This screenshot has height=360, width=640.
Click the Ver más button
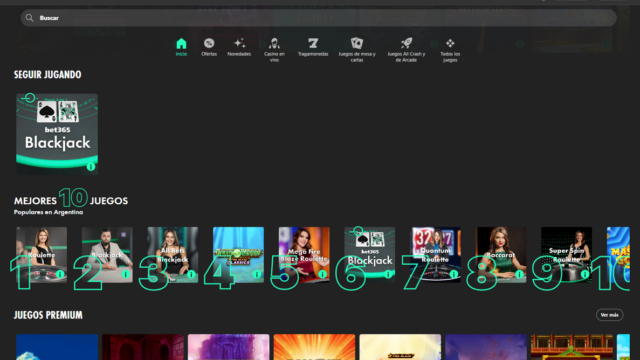[x=609, y=315]
